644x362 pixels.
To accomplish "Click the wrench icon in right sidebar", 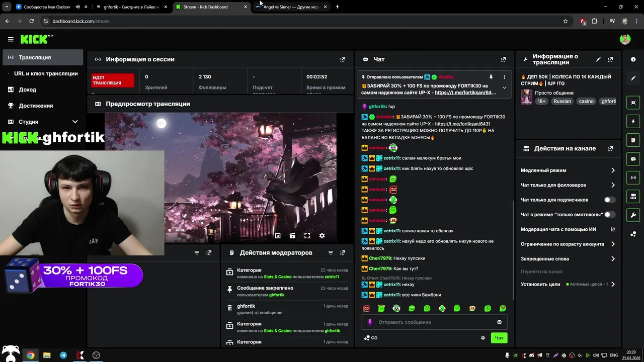I will (633, 215).
